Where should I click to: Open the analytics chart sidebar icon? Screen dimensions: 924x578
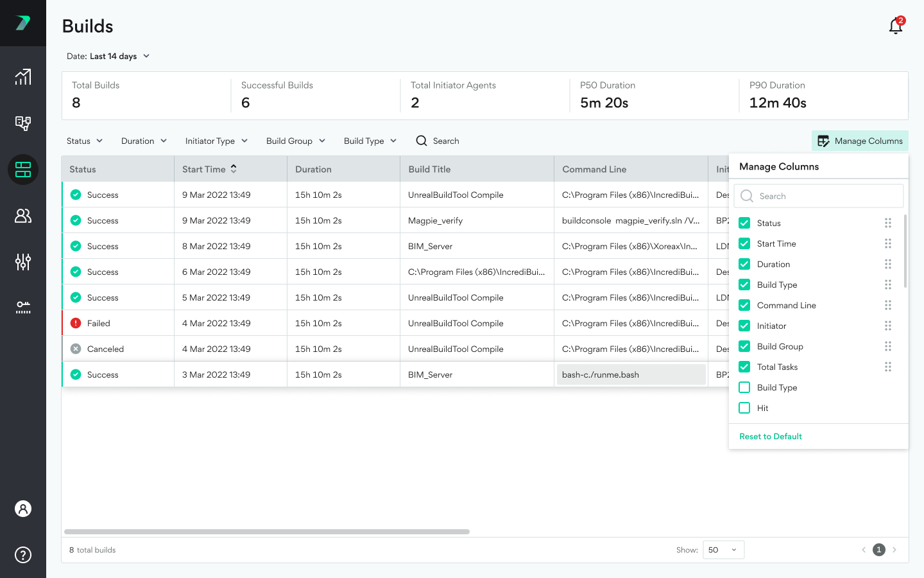click(23, 77)
